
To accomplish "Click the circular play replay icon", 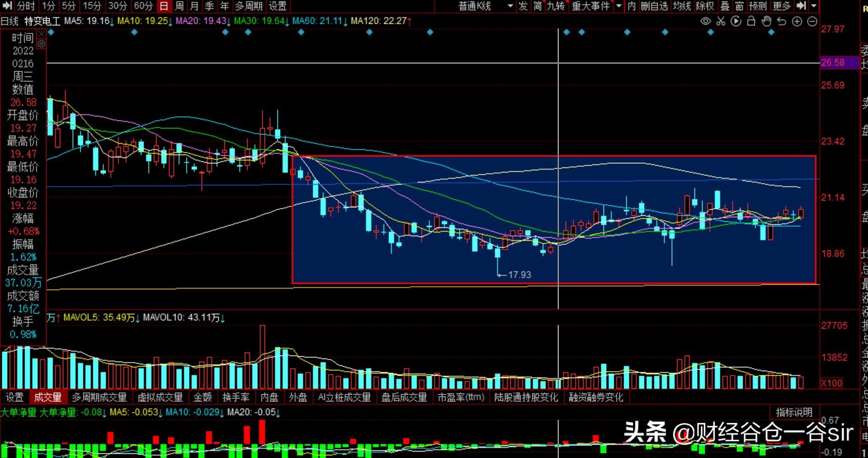I will [x=736, y=21].
